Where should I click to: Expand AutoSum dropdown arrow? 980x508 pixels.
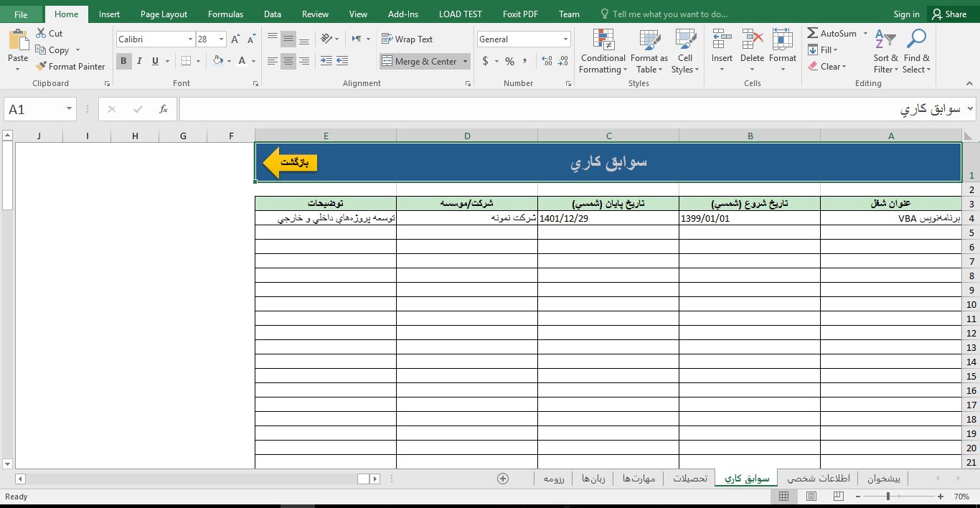click(x=865, y=34)
